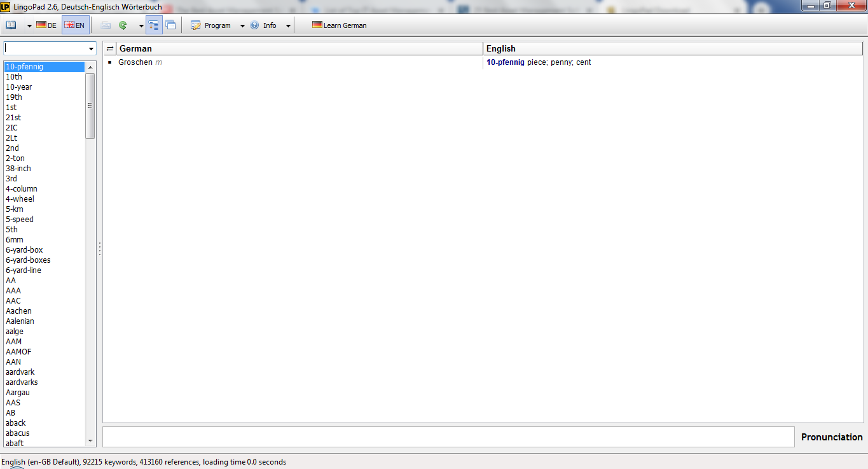Click the greyed-out keyboard icon
Screen dimensions: 868x469
pyautogui.click(x=106, y=25)
